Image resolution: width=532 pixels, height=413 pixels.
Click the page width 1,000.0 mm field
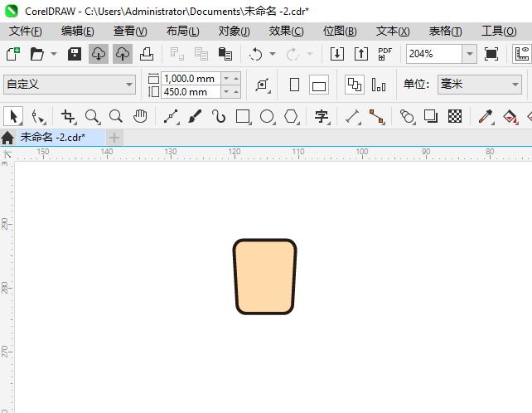coord(190,78)
